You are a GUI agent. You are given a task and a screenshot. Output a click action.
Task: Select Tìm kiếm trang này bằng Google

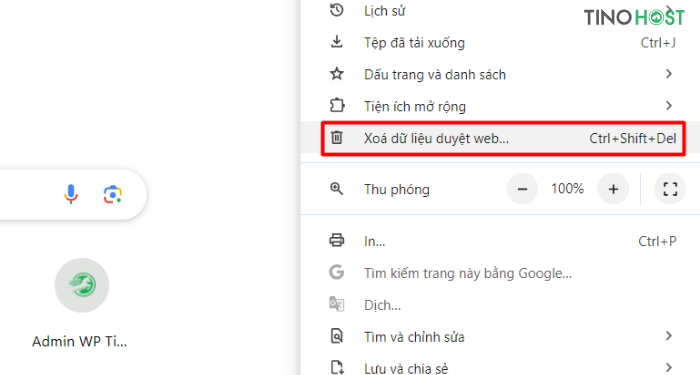pos(500,273)
